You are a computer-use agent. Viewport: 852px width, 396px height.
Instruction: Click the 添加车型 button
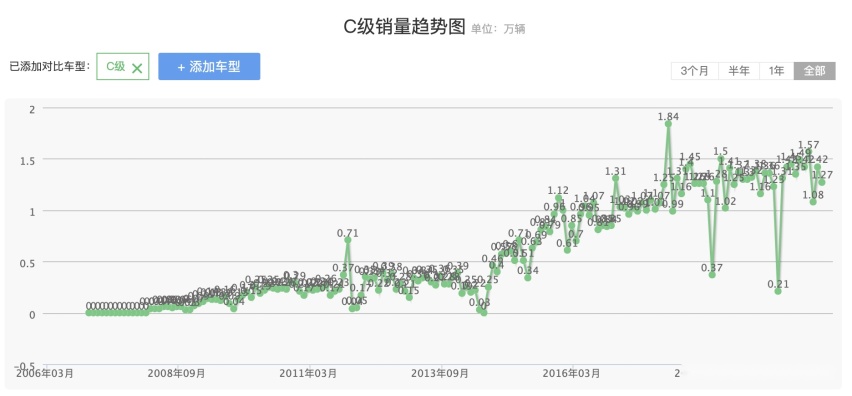(209, 67)
